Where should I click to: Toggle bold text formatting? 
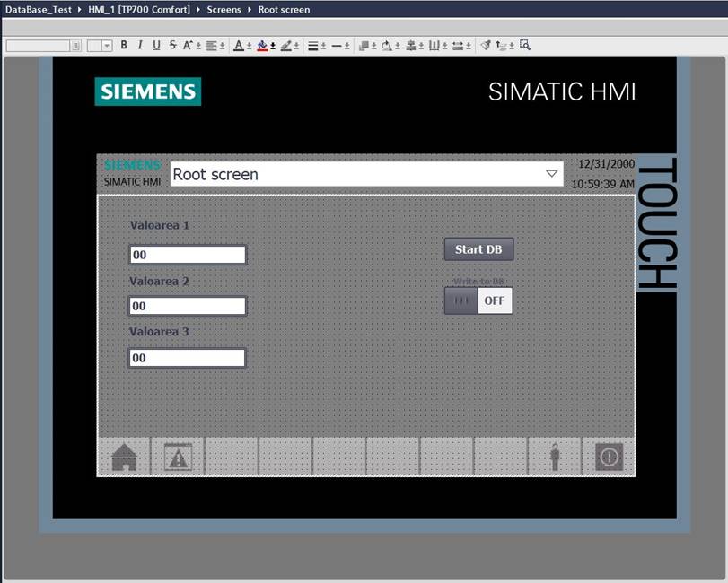[124, 45]
